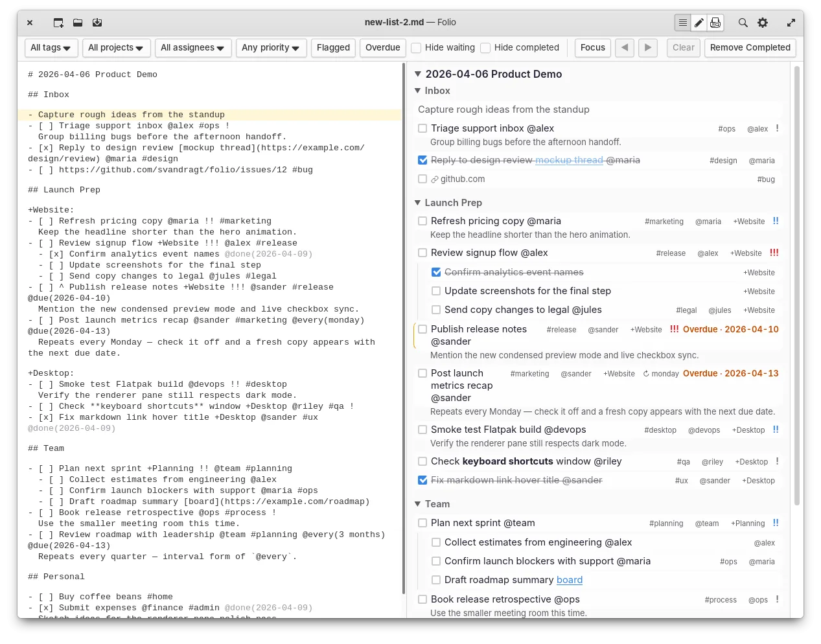Viewport: 821px width, 644px height.
Task: Enable the Hide completed checkbox
Action: click(485, 48)
